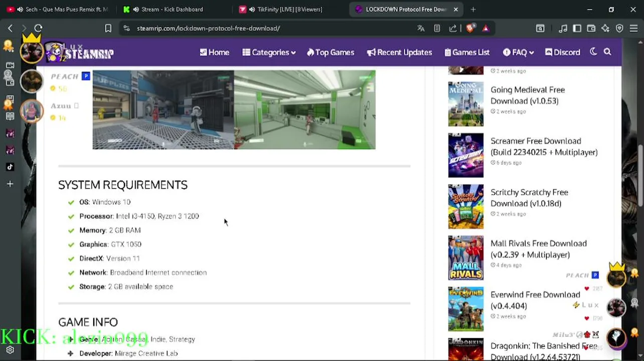
Task: Bookmark this page with the bookmark icon
Action: click(108, 29)
